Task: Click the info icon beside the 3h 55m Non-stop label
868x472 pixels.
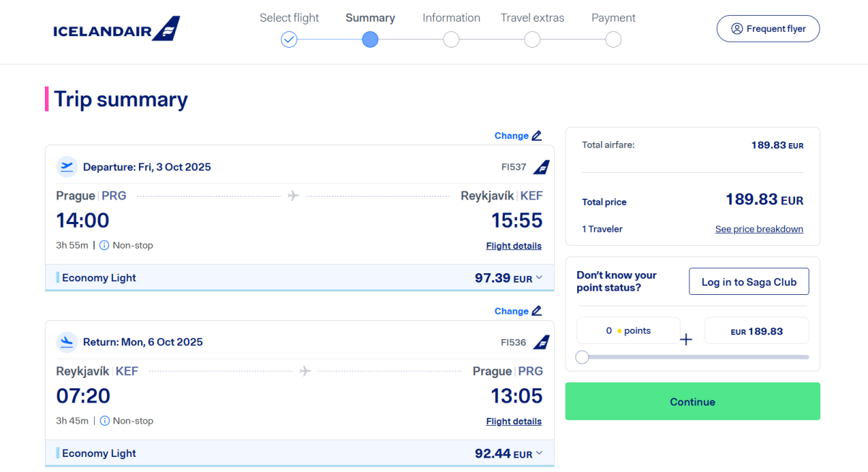Action: pyautogui.click(x=104, y=246)
